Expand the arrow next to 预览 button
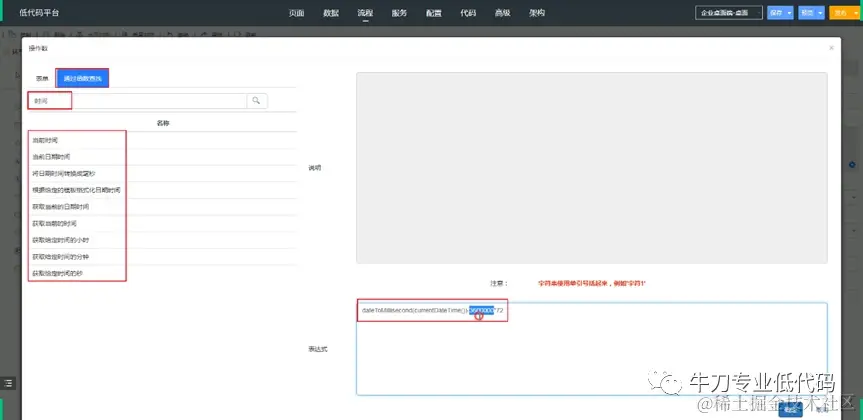 [821, 13]
